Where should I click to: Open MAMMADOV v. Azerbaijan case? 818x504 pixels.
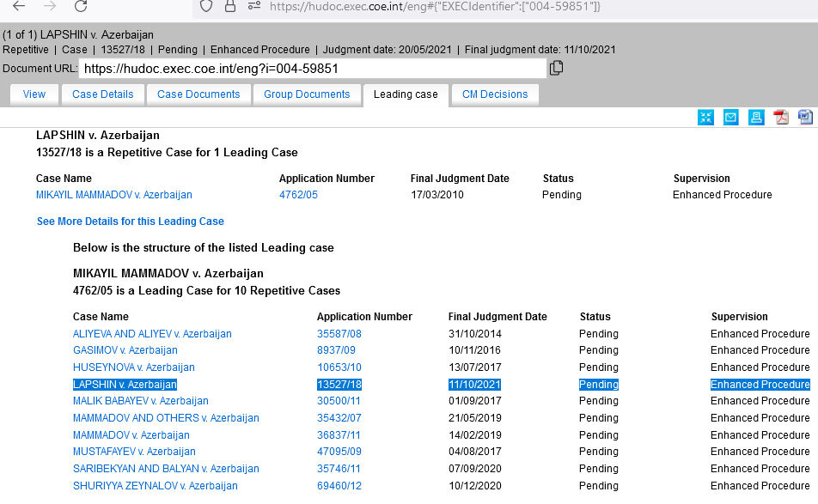click(131, 434)
